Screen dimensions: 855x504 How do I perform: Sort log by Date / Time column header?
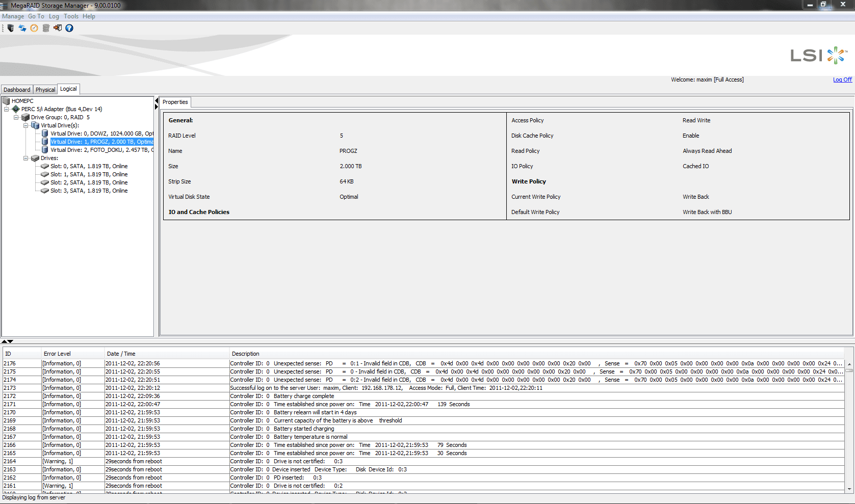click(167, 354)
